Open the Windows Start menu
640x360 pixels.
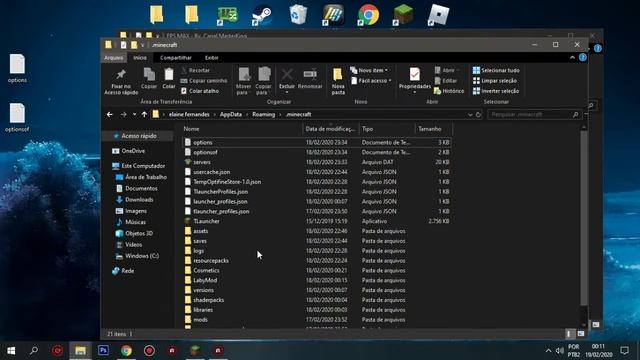click(x=11, y=350)
